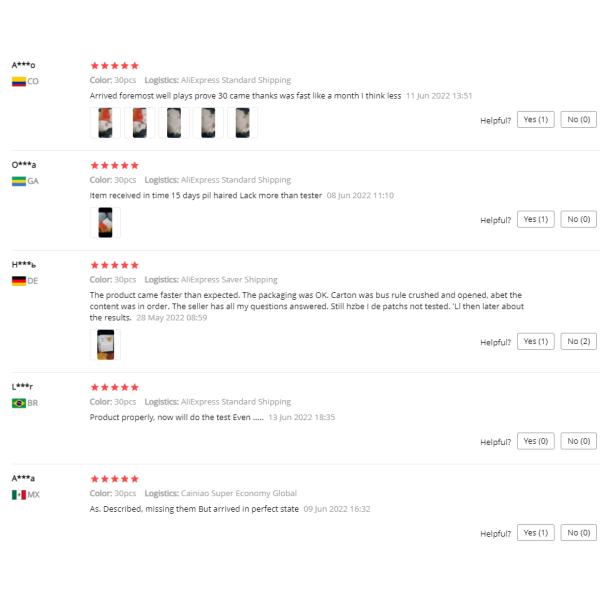Open fourth photo in A***o's review
Image resolution: width=600 pixels, height=600 pixels.
208,123
